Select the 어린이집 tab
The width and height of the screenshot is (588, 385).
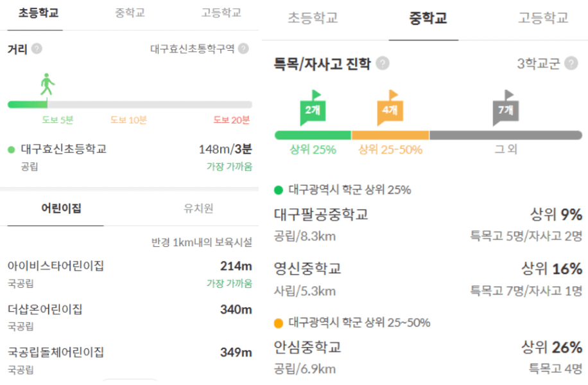click(61, 208)
